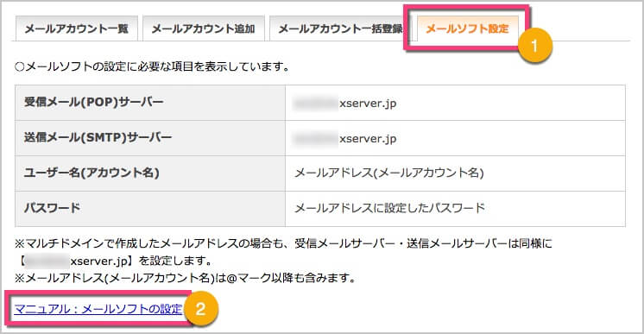Click the SMTP server xserver.jp value
This screenshot has width=644, height=334.
tap(345, 138)
